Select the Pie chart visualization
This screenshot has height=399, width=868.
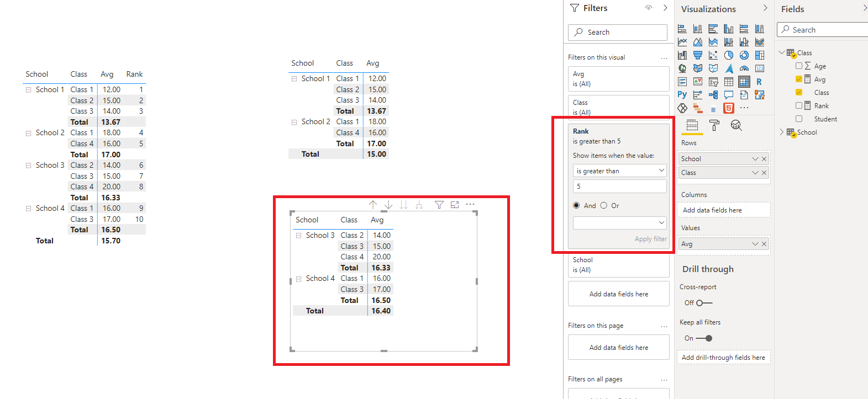tap(729, 55)
